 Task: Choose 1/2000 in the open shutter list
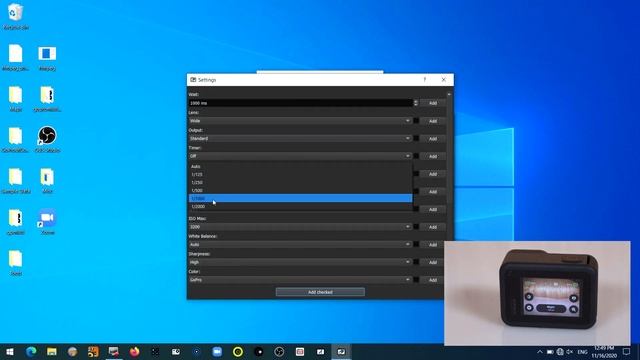coord(300,207)
